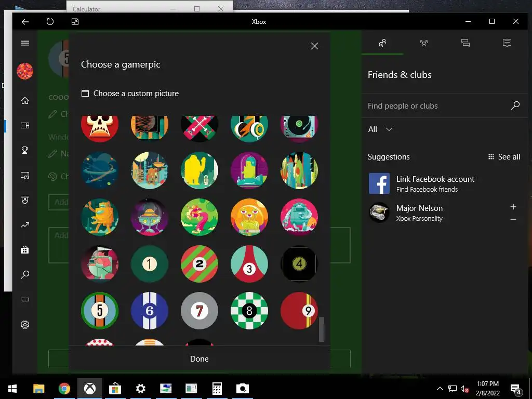Select the checkered number 8 gamerpic

click(249, 311)
